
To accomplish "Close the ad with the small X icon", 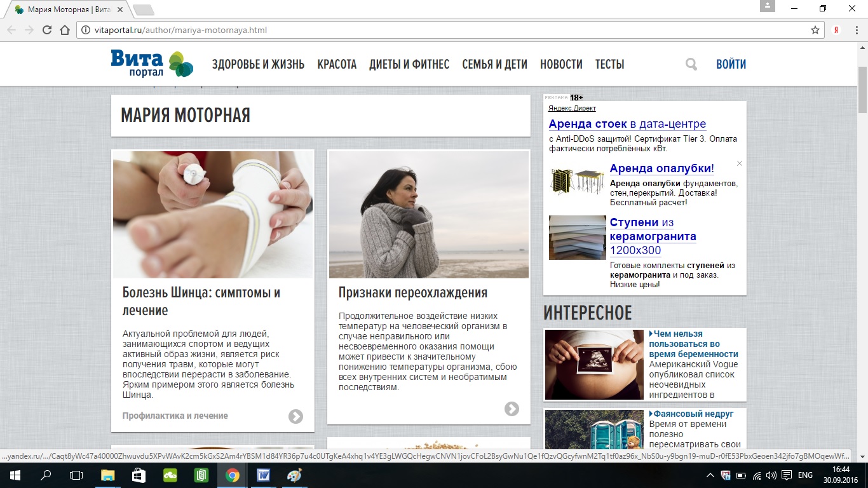I will [740, 163].
